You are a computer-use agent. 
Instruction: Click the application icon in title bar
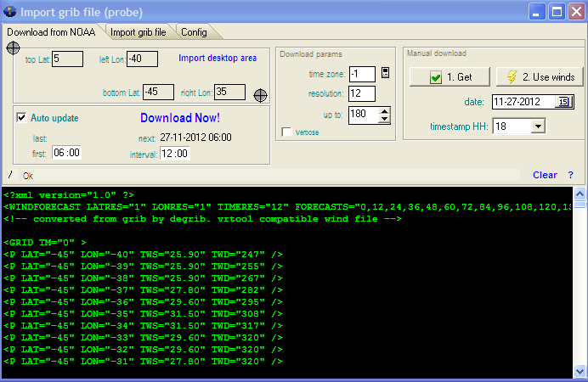[x=10, y=11]
